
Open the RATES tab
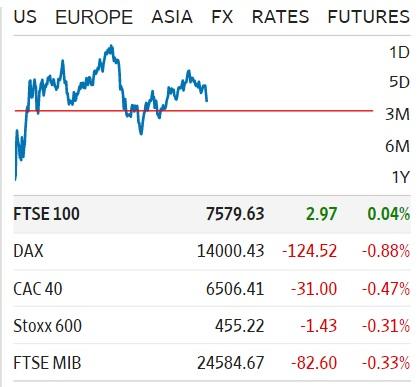coord(280,17)
